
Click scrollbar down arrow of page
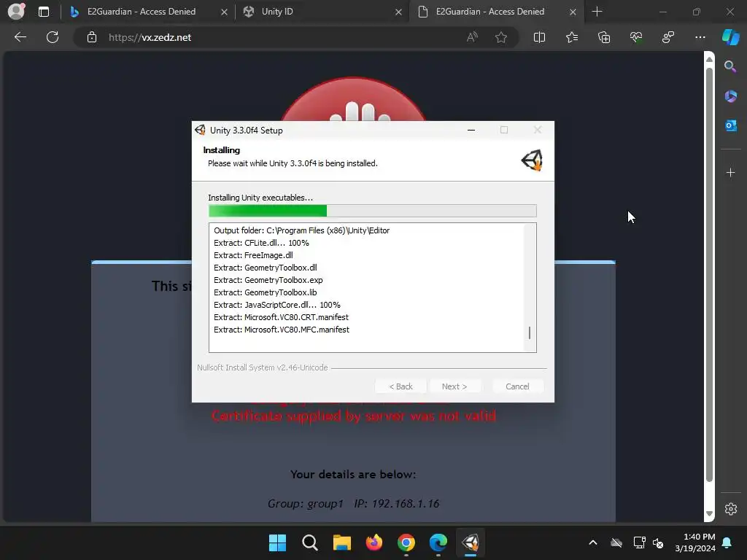pos(709,514)
